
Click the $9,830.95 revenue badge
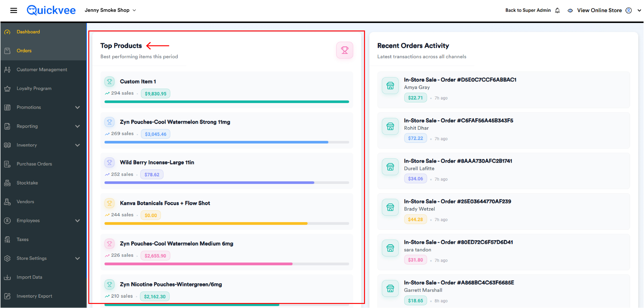tap(156, 94)
